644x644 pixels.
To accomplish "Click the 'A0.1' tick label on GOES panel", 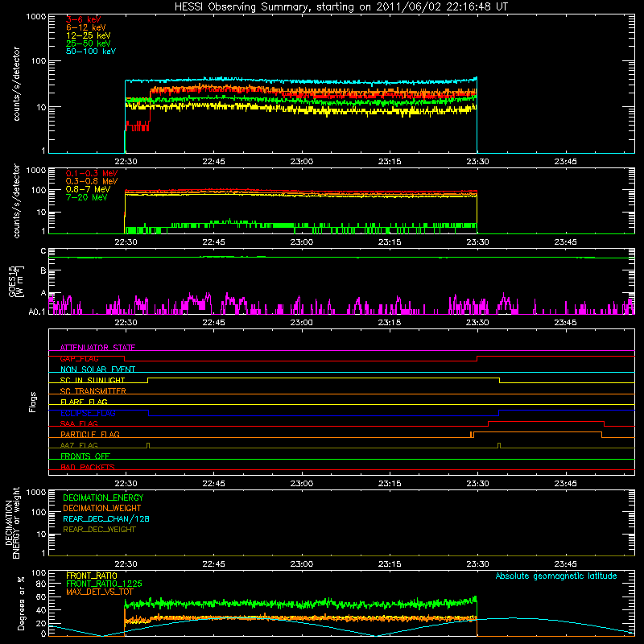I will [x=37, y=312].
